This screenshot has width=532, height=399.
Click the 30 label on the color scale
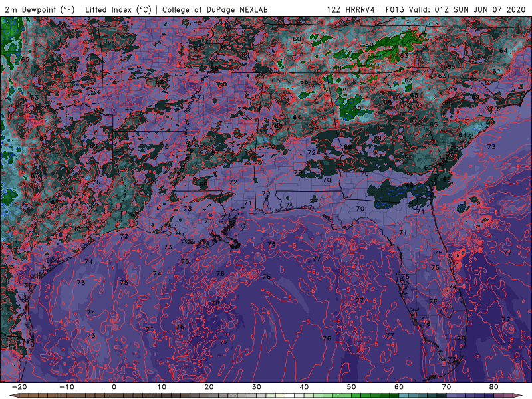[257, 387]
